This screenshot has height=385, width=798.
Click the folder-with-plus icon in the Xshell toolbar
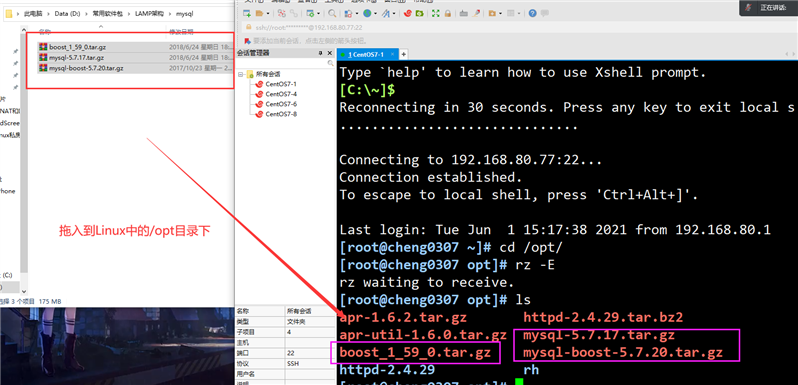(x=492, y=13)
